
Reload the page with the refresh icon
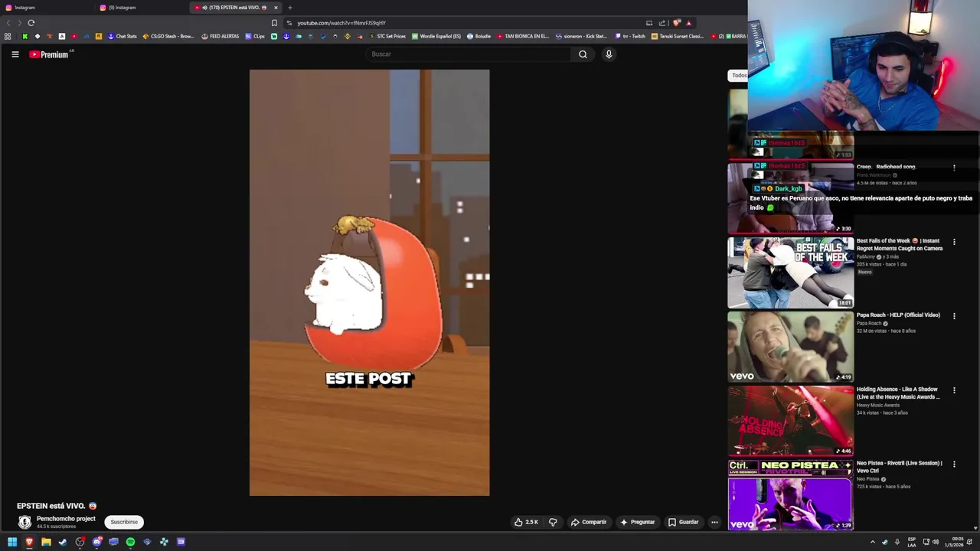coord(31,23)
